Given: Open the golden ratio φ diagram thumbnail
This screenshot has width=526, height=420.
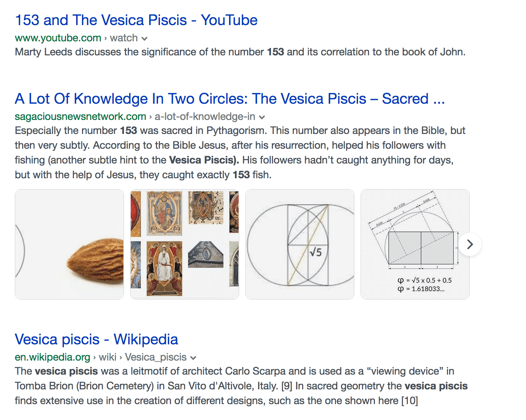Looking at the screenshot, I should pos(415,244).
